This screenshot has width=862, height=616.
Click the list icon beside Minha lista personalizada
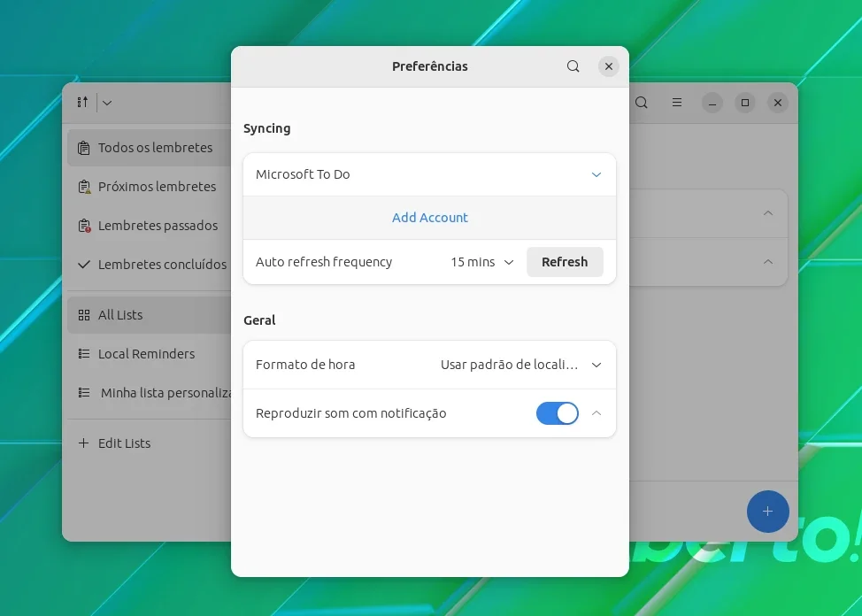point(83,393)
